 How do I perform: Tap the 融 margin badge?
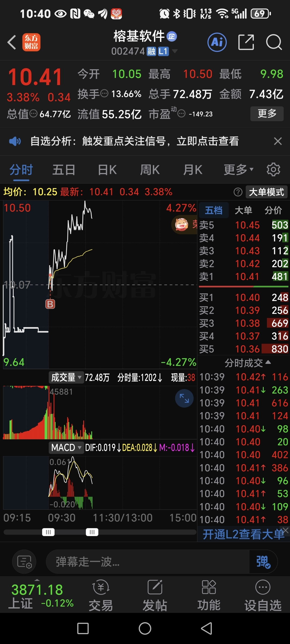[151, 51]
